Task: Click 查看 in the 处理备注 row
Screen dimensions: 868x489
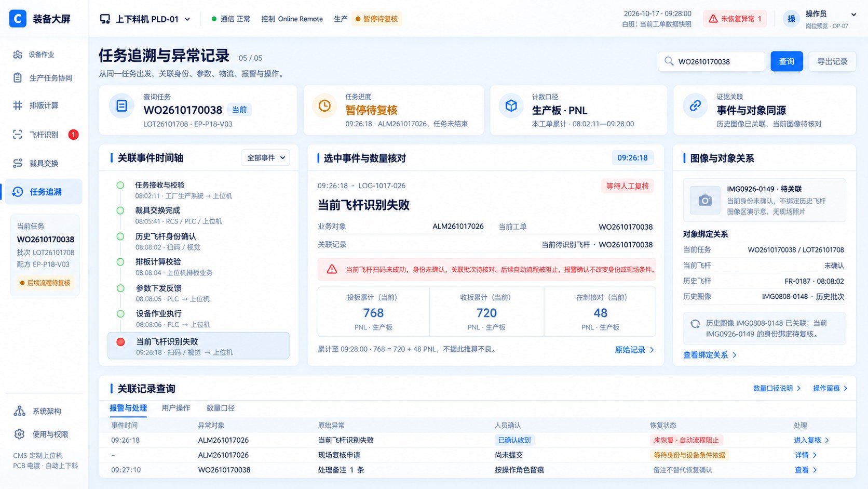Action: (x=806, y=470)
